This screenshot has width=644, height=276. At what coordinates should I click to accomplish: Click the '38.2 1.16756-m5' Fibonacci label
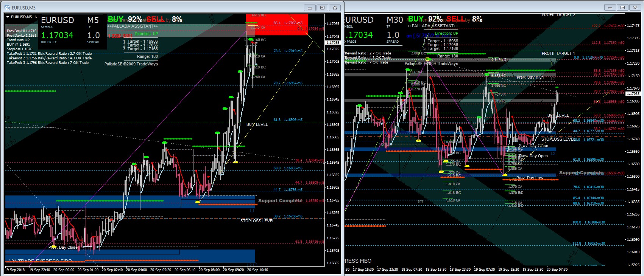click(288, 216)
